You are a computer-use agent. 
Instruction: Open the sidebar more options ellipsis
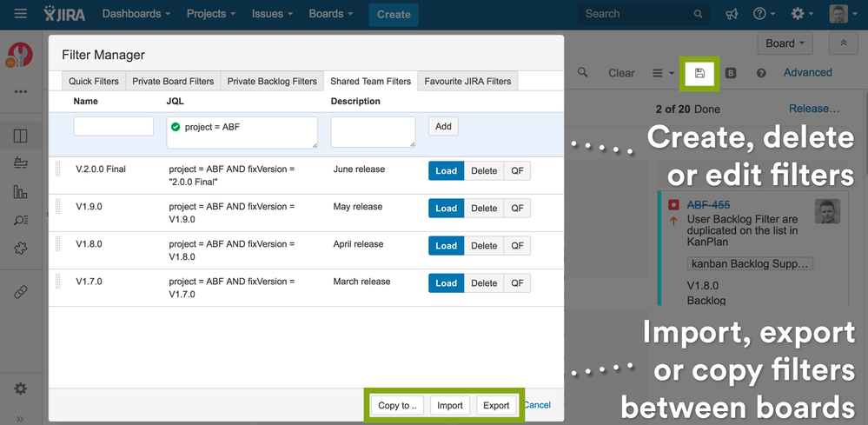(21, 92)
